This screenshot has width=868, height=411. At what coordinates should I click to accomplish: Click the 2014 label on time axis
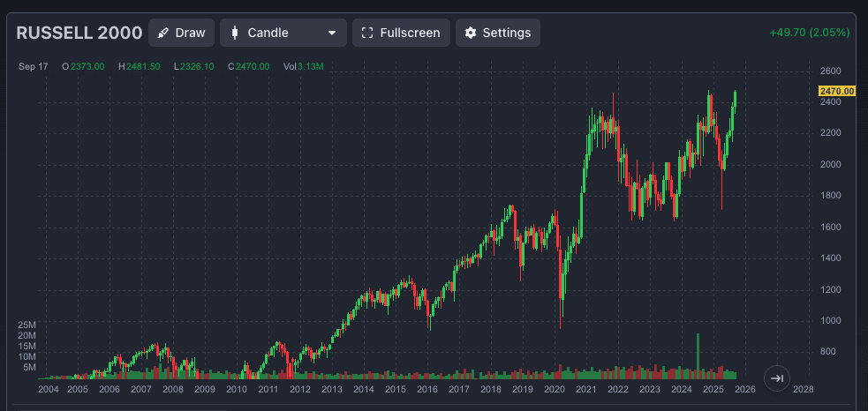pyautogui.click(x=363, y=389)
